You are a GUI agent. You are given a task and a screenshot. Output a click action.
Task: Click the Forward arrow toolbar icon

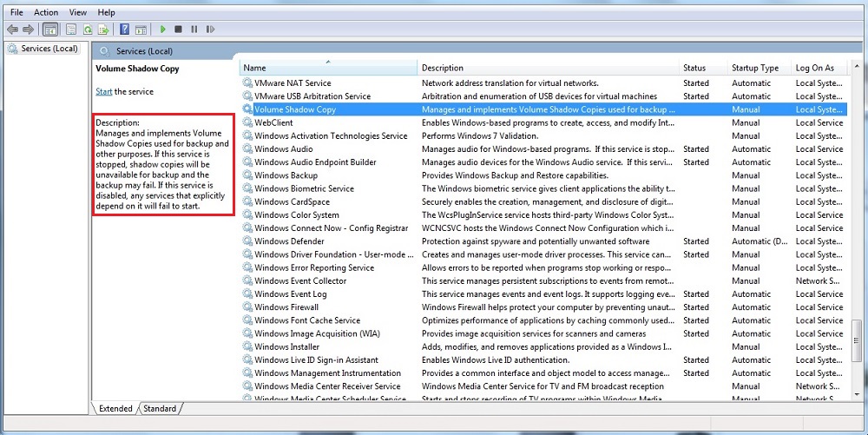[x=28, y=30]
